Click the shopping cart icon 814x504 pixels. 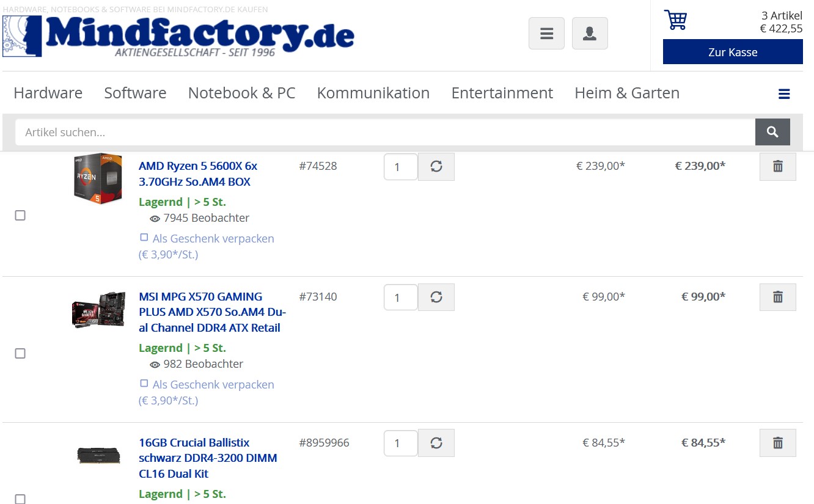coord(675,20)
